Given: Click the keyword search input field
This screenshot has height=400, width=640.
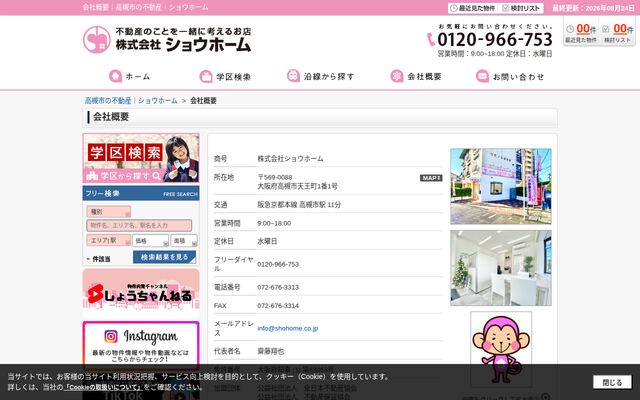Looking at the screenshot, I should point(139,225).
